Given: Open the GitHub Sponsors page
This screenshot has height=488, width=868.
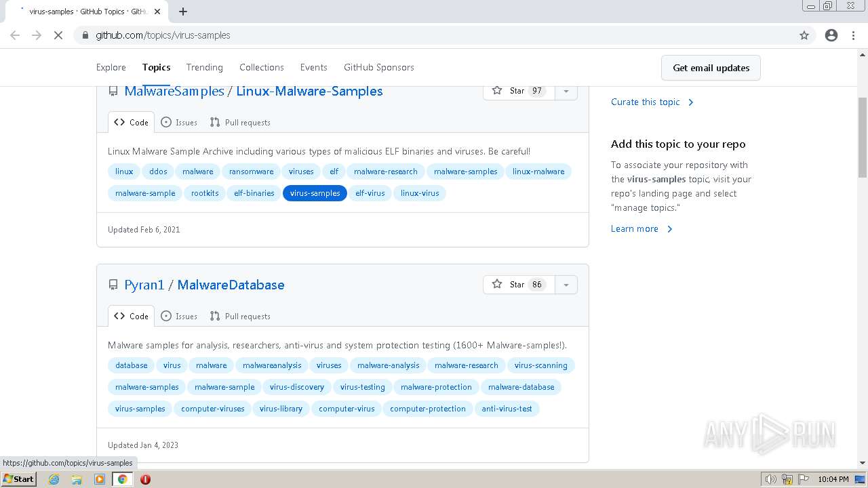Looking at the screenshot, I should 379,67.
